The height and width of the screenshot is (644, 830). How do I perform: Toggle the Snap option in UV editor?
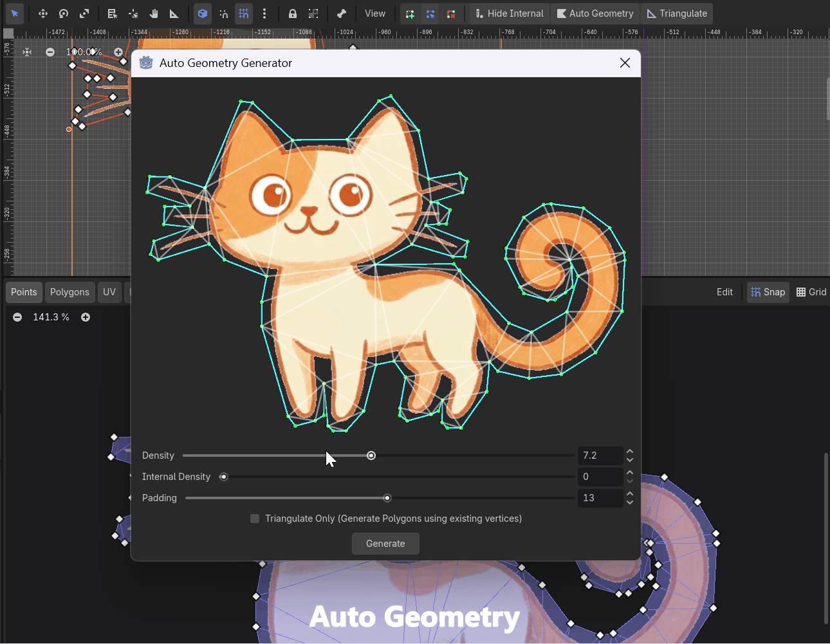click(x=768, y=292)
